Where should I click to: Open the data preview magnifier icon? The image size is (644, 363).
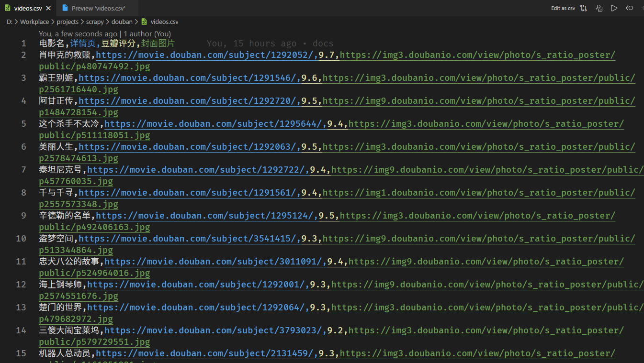(599, 8)
